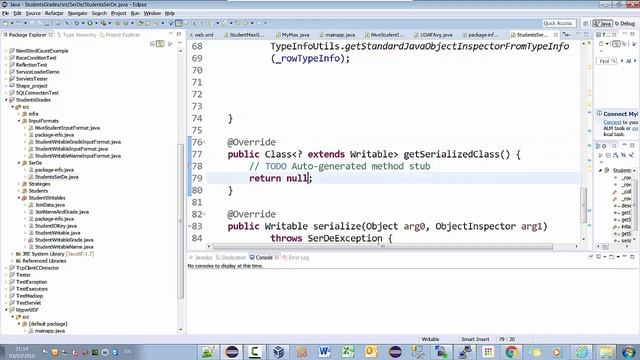Screen dimensions: 640x360
Task: Click the Quick Access search field
Action: click(x=558, y=23)
